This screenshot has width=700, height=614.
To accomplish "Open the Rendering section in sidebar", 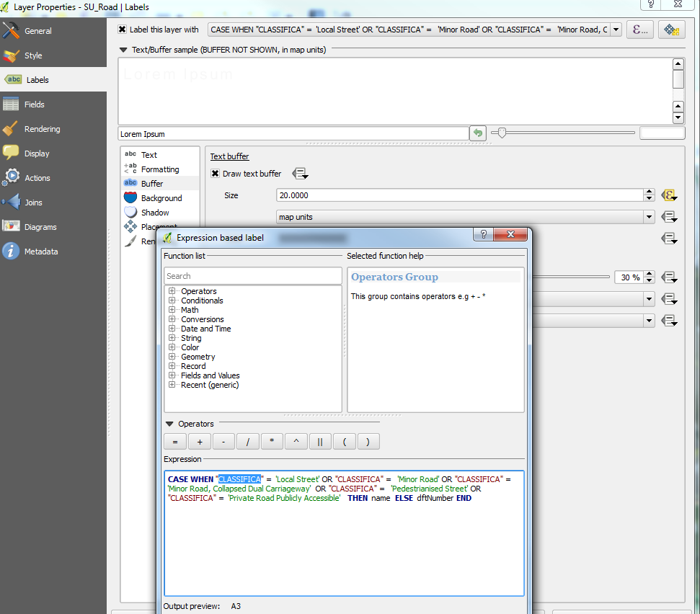I will coord(42,129).
